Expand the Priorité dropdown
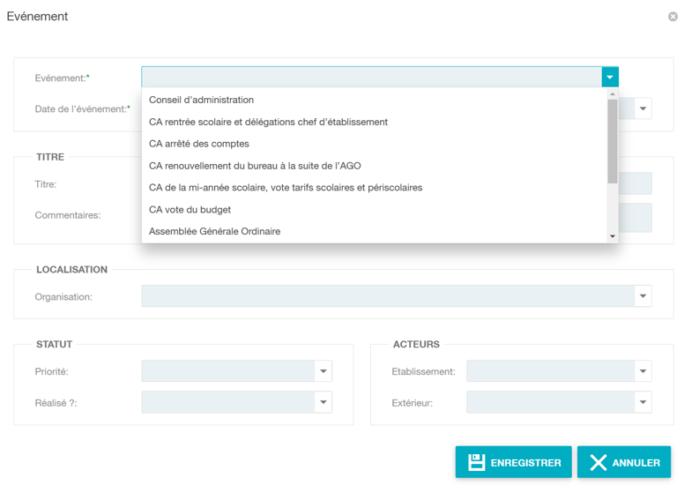The image size is (684, 500). point(323,371)
